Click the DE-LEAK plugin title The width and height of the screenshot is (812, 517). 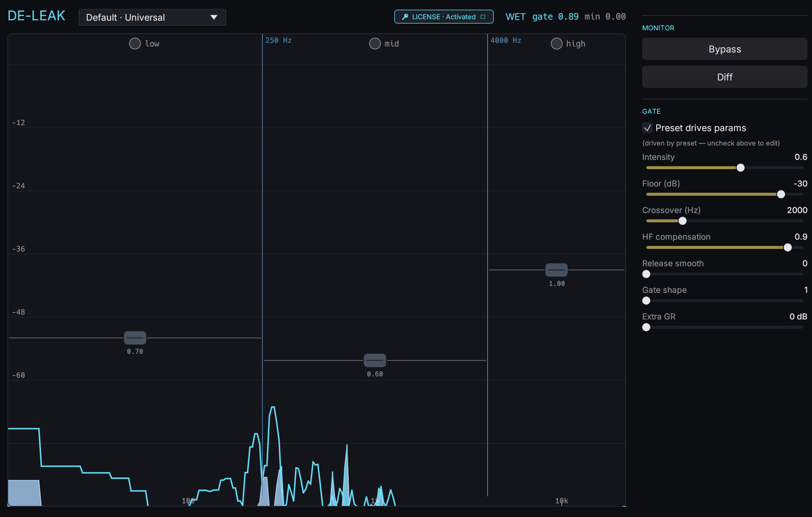(x=37, y=16)
